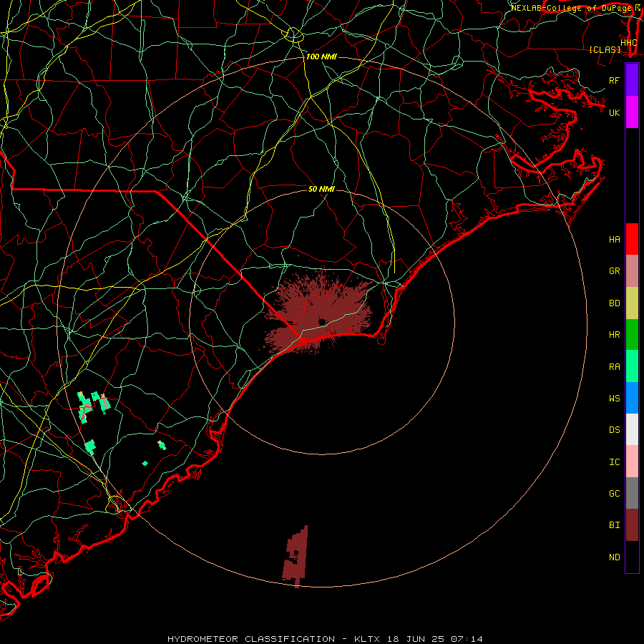The width and height of the screenshot is (644, 644).
Task: Click the offshore brown biological echo patch
Action: pyautogui.click(x=296, y=557)
